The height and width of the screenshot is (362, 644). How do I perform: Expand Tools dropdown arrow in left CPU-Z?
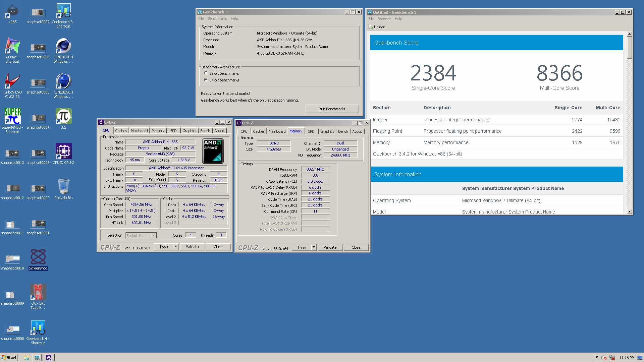pyautogui.click(x=176, y=247)
